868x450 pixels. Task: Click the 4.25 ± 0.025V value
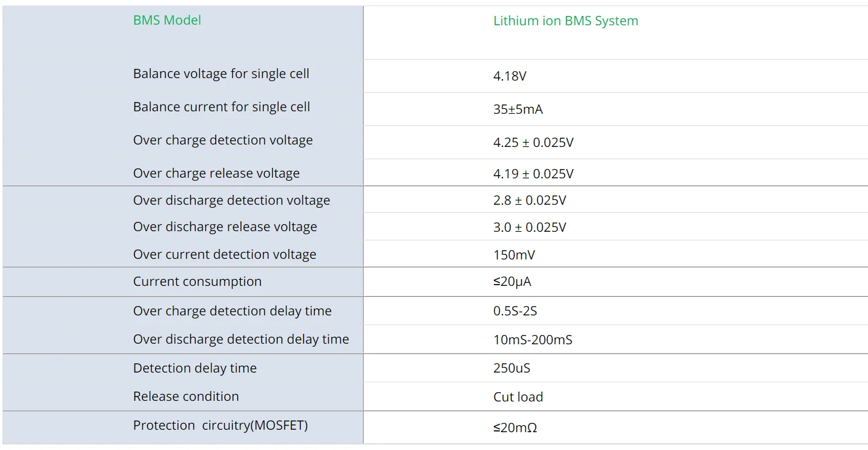tap(533, 143)
